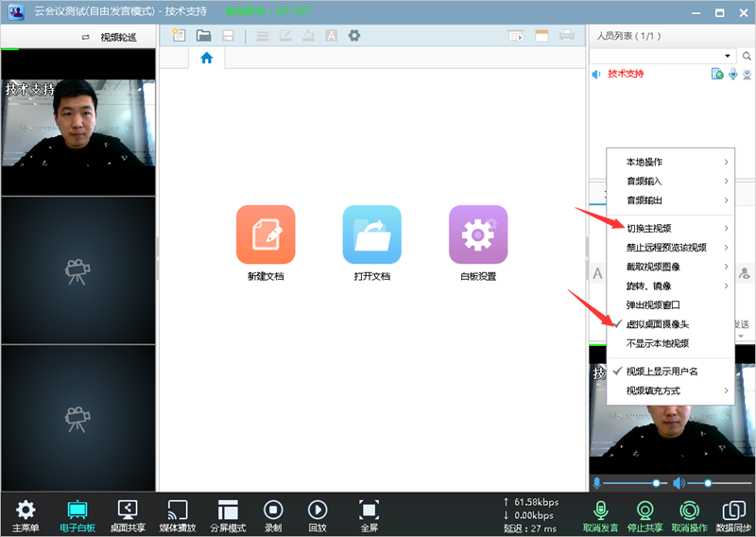This screenshot has width=756, height=537.
Task: Expand 音频输入 submenu
Action: coord(670,181)
